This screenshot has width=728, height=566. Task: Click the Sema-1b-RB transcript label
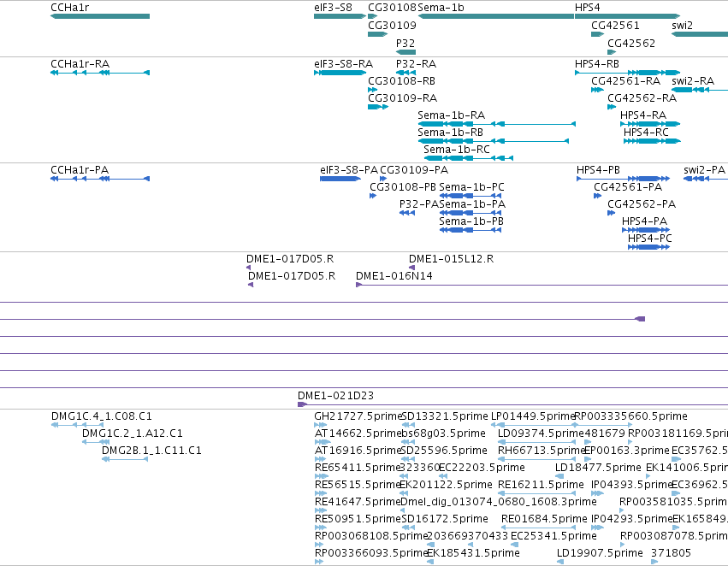coord(450,133)
